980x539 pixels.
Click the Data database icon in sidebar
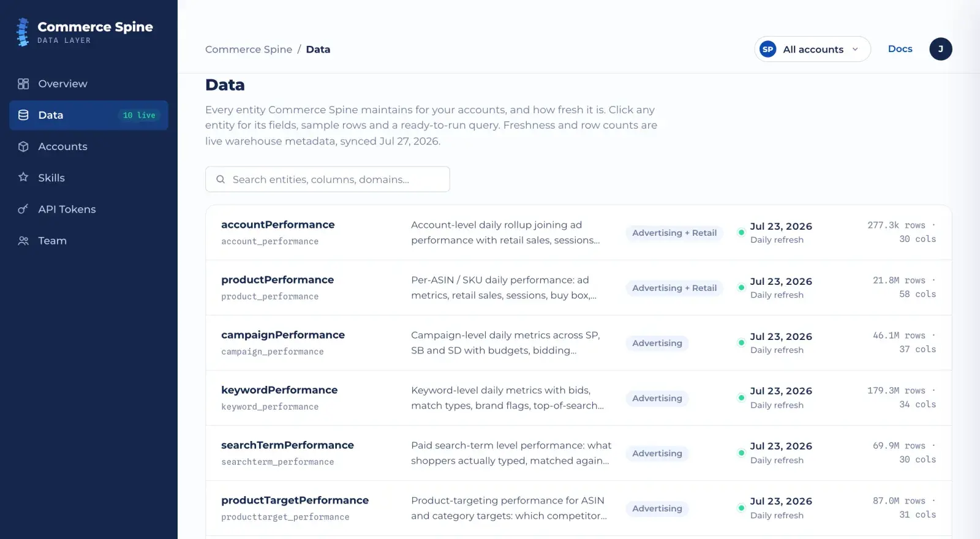coord(23,115)
